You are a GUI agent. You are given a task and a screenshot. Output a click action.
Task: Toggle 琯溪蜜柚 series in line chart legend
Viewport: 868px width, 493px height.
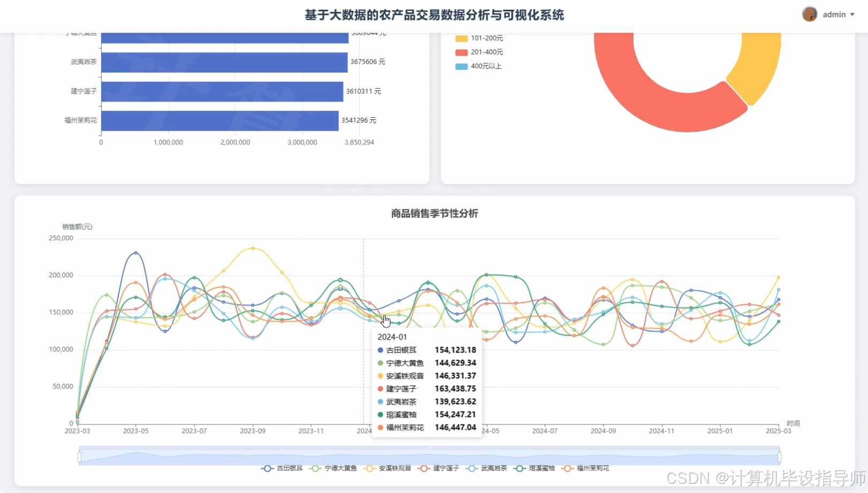(534, 468)
